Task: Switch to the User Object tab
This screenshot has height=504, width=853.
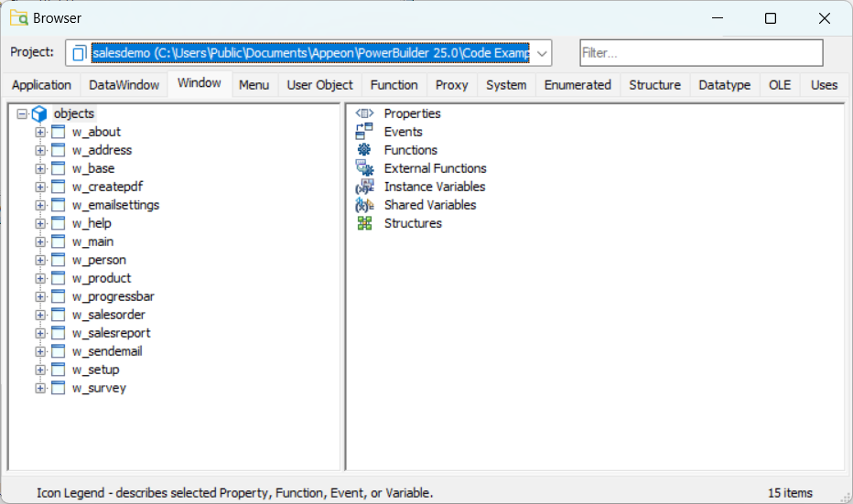Action: point(319,85)
